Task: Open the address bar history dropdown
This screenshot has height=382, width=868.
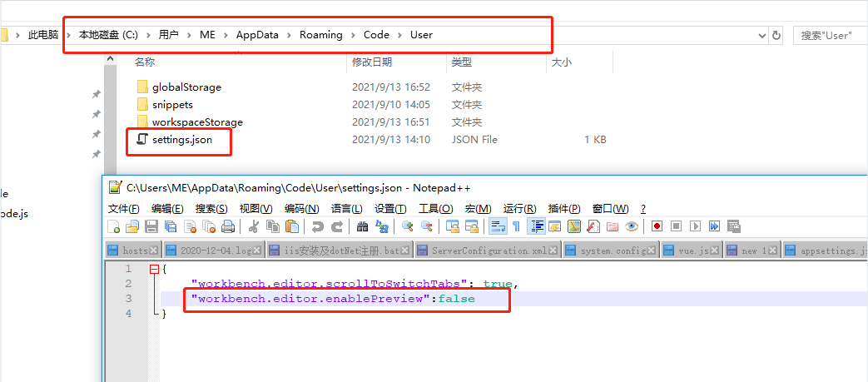Action: click(761, 35)
